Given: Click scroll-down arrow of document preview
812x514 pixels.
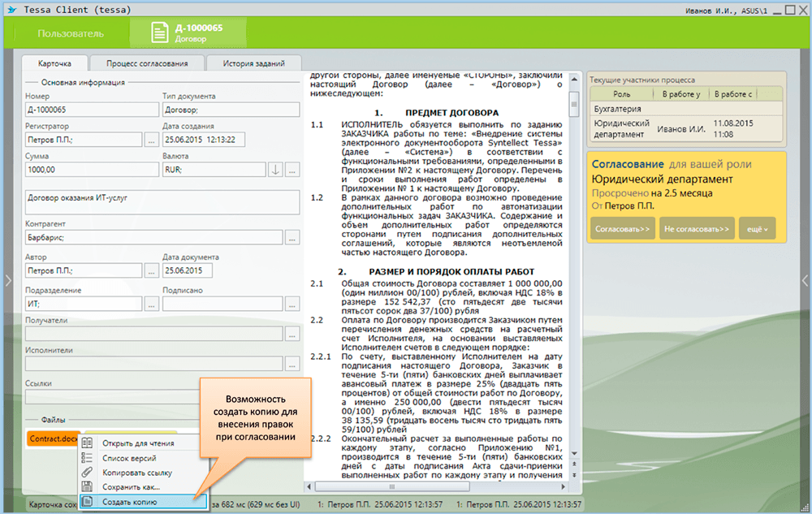Looking at the screenshot, I should pyautogui.click(x=574, y=453).
